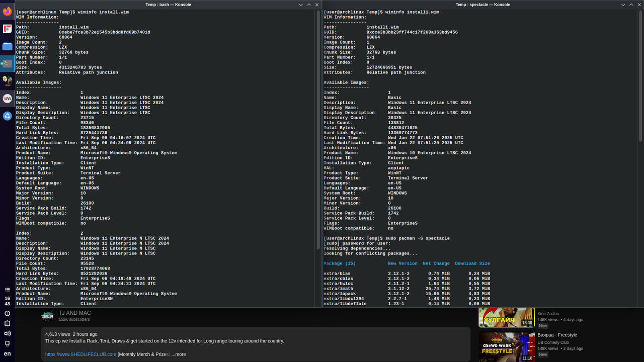Click the size value '12724666951 bytes'
This screenshot has width=644, height=362.
point(389,67)
